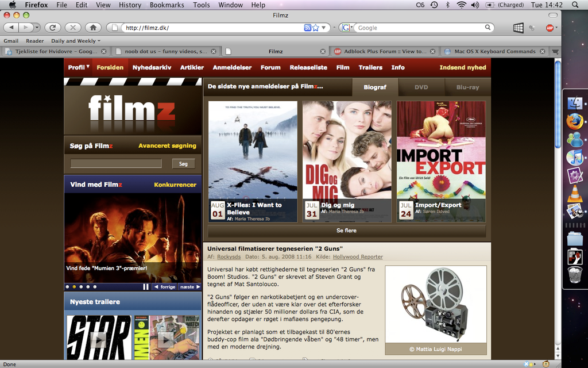
Task: Click the Forward arrow in Firefox toolbar
Action: point(25,28)
